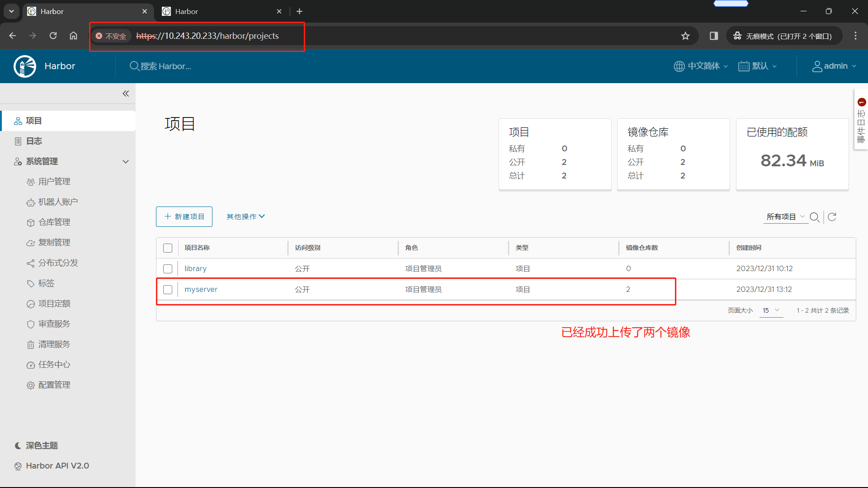The height and width of the screenshot is (488, 868).
Task: Open incognito mode indicator
Action: [784, 36]
